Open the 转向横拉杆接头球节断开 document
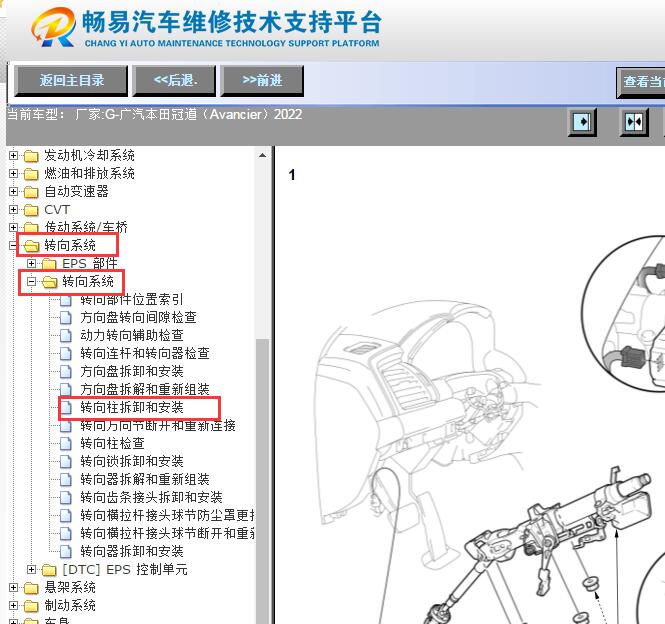 click(x=167, y=533)
